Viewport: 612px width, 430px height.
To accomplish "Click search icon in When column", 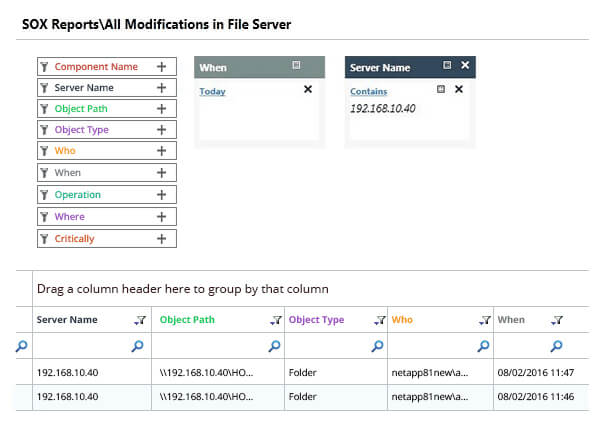I will 557,346.
